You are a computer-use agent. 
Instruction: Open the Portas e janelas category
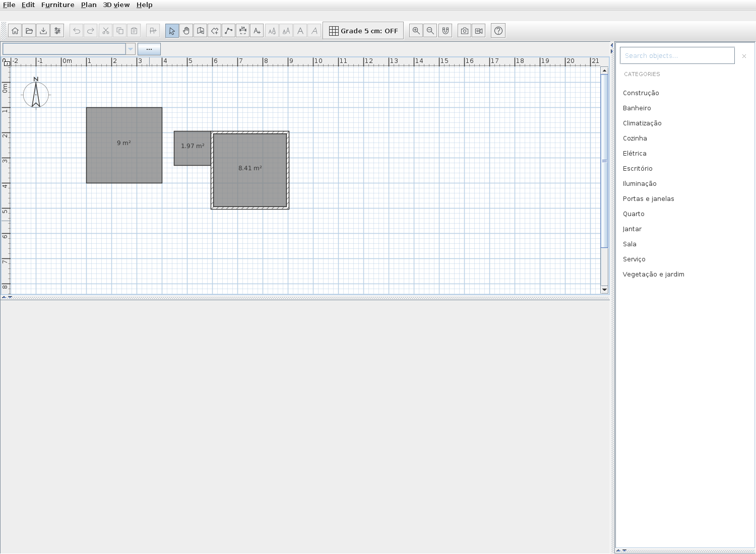(649, 199)
